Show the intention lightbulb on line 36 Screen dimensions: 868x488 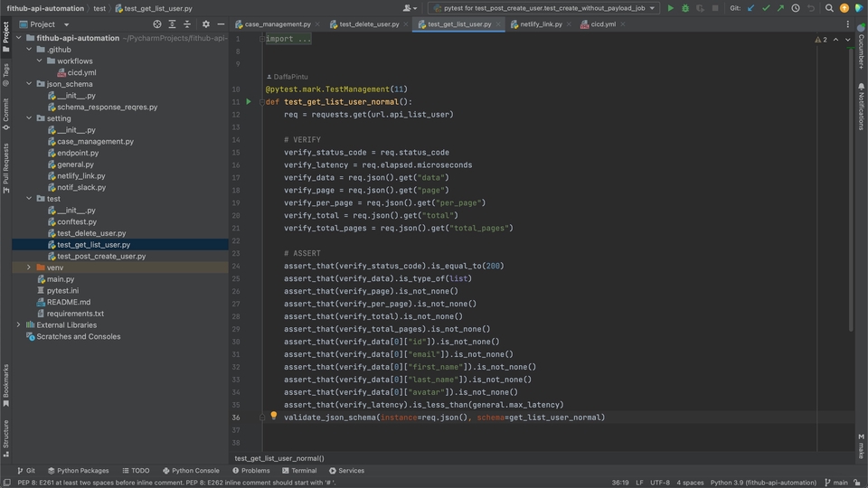click(x=273, y=416)
